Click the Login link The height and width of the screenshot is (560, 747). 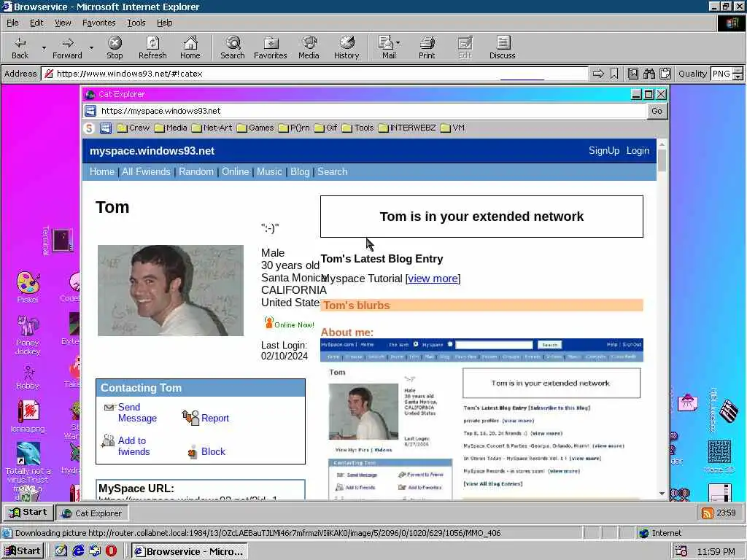tap(638, 150)
